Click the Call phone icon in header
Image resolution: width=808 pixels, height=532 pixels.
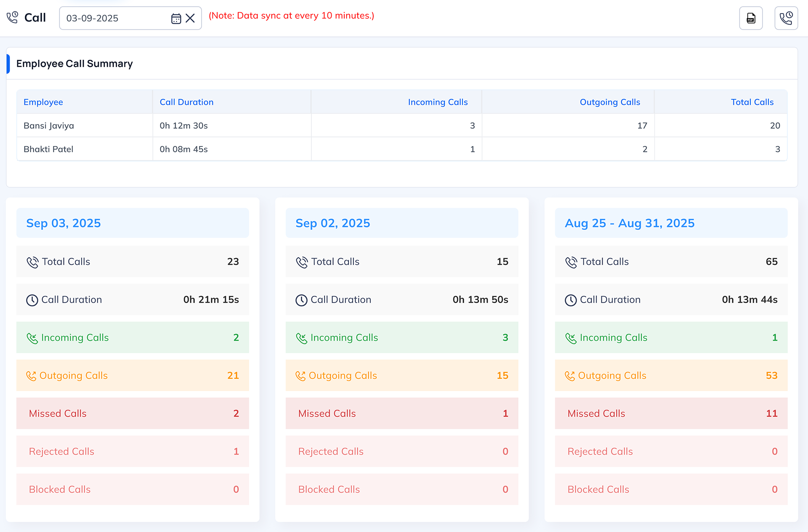tap(13, 18)
